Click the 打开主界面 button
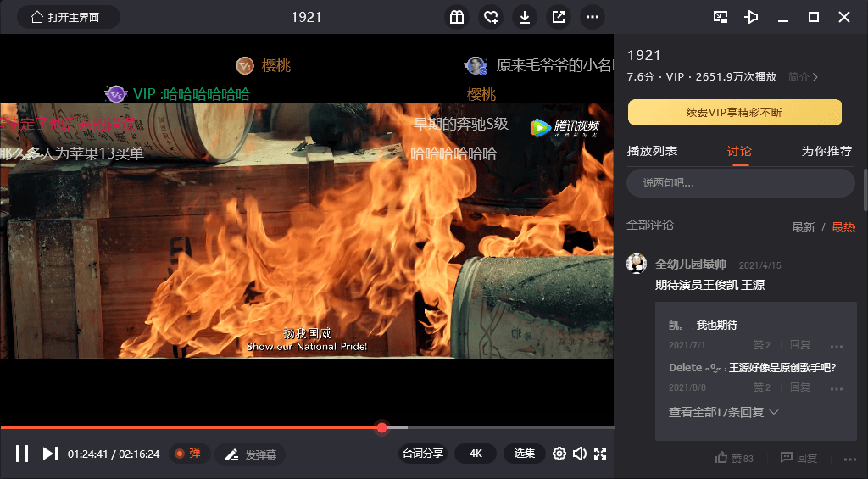The width and height of the screenshot is (868, 479). (x=69, y=17)
